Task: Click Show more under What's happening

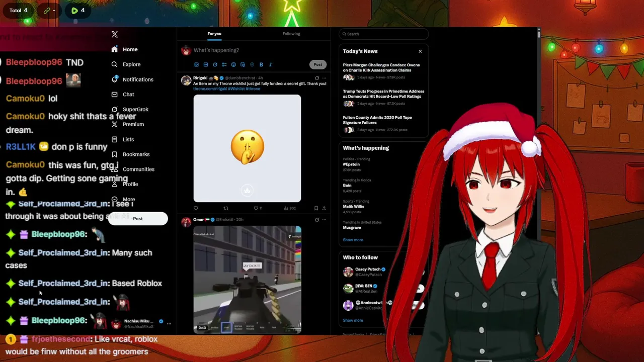Action: point(353,240)
